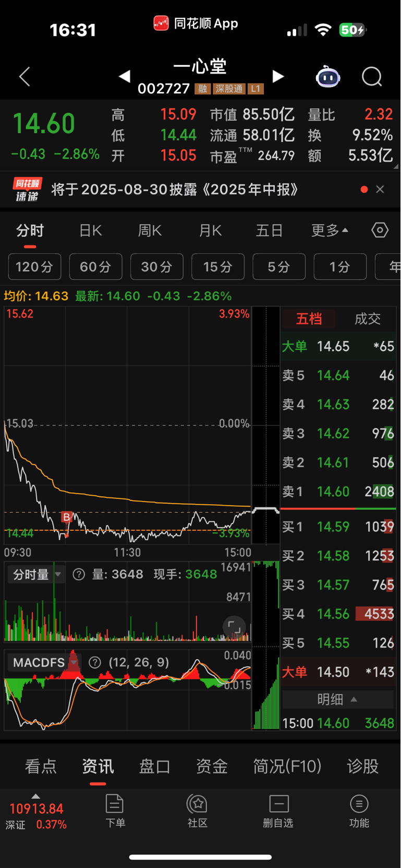Expand quote header corner triangle
Screen dimensions: 401x868
click(396, 166)
